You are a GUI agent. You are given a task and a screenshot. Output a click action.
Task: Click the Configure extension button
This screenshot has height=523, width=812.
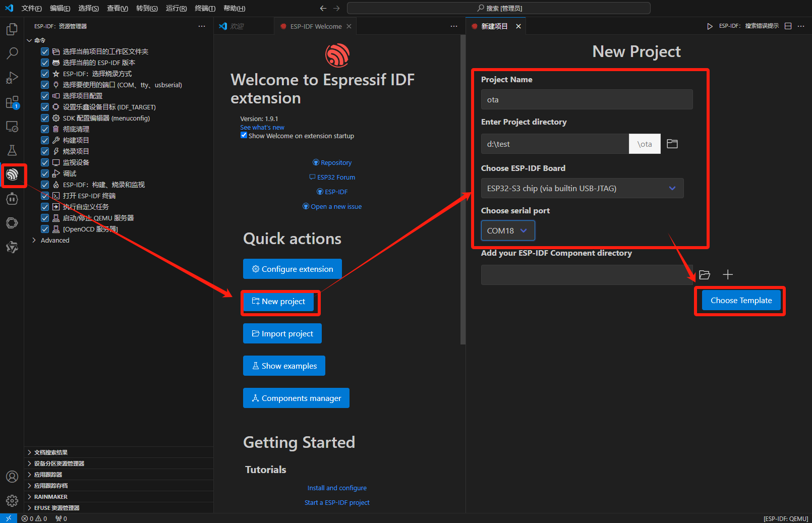(x=293, y=269)
